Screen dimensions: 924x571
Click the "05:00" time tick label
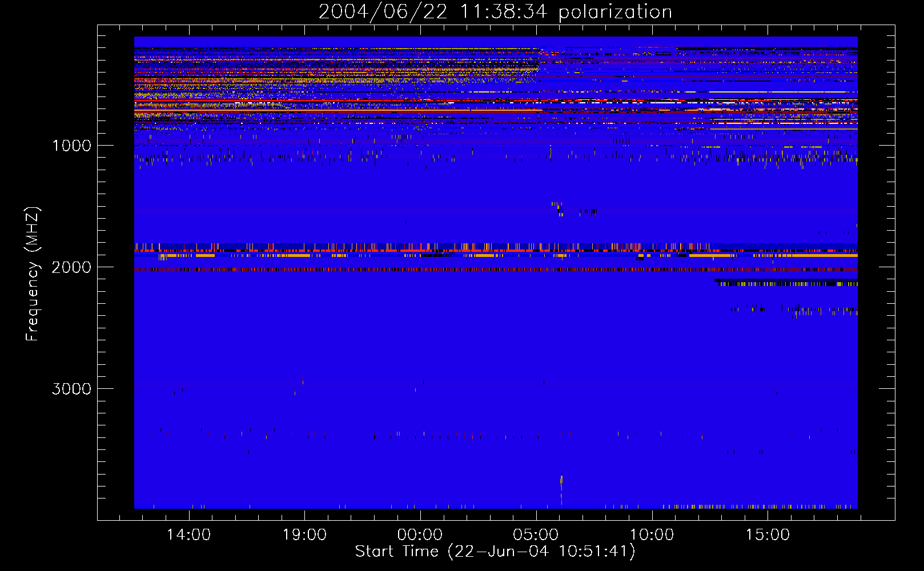536,535
